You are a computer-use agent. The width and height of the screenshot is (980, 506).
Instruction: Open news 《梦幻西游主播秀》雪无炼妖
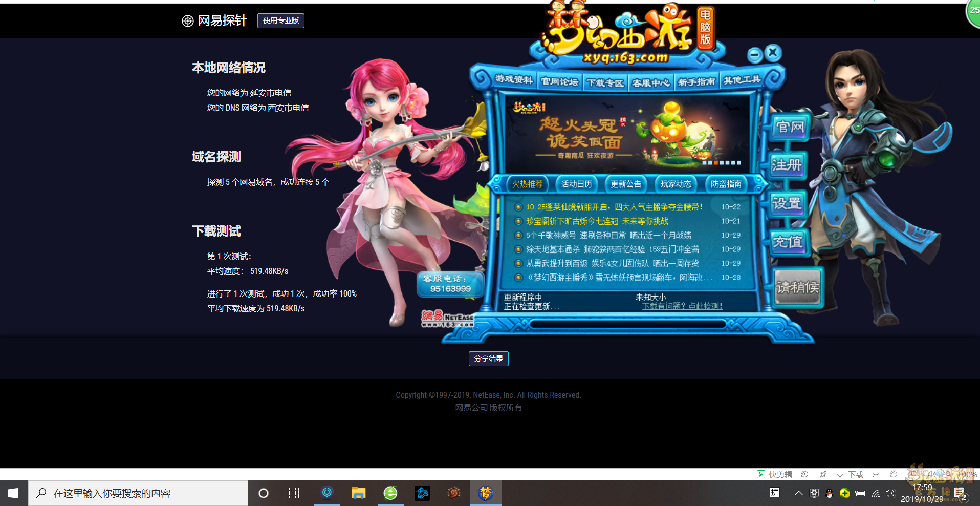619,278
